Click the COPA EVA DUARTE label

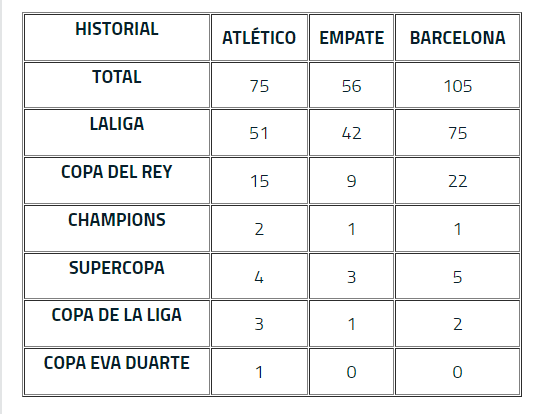point(117,363)
